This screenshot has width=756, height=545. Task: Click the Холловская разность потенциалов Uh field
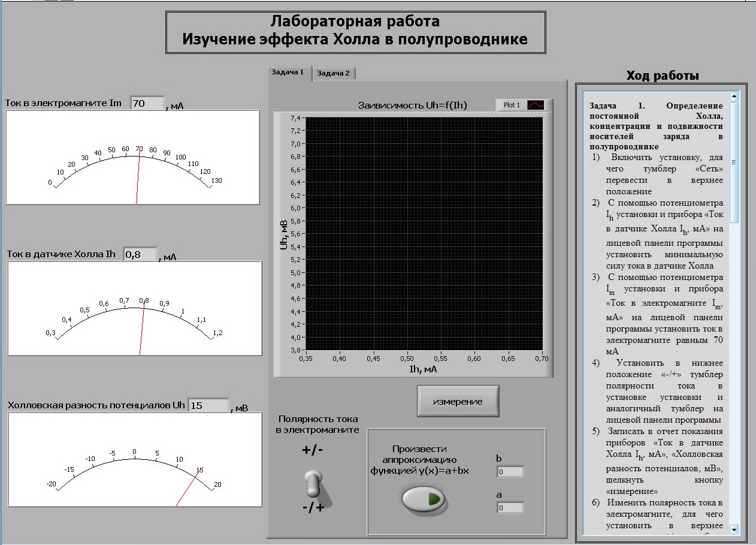coord(208,405)
